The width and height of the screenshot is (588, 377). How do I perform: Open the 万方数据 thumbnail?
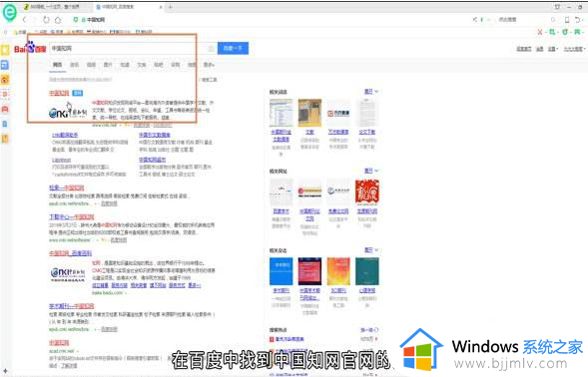[338, 113]
